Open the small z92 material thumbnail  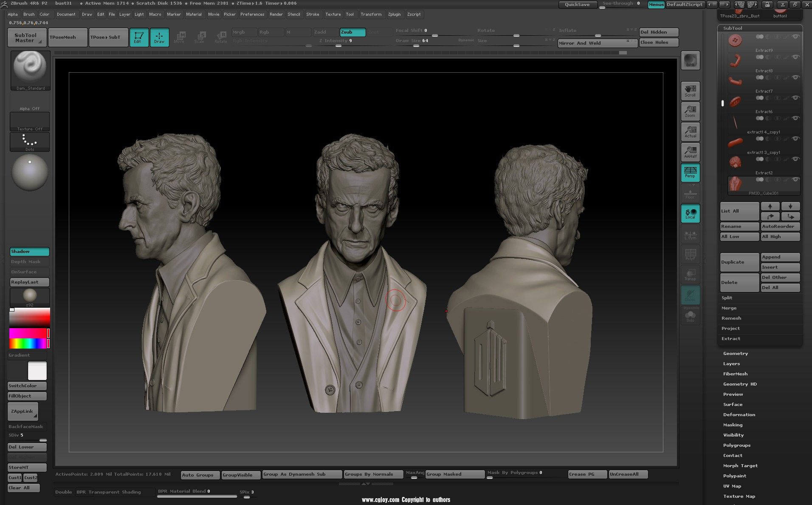[x=30, y=297]
